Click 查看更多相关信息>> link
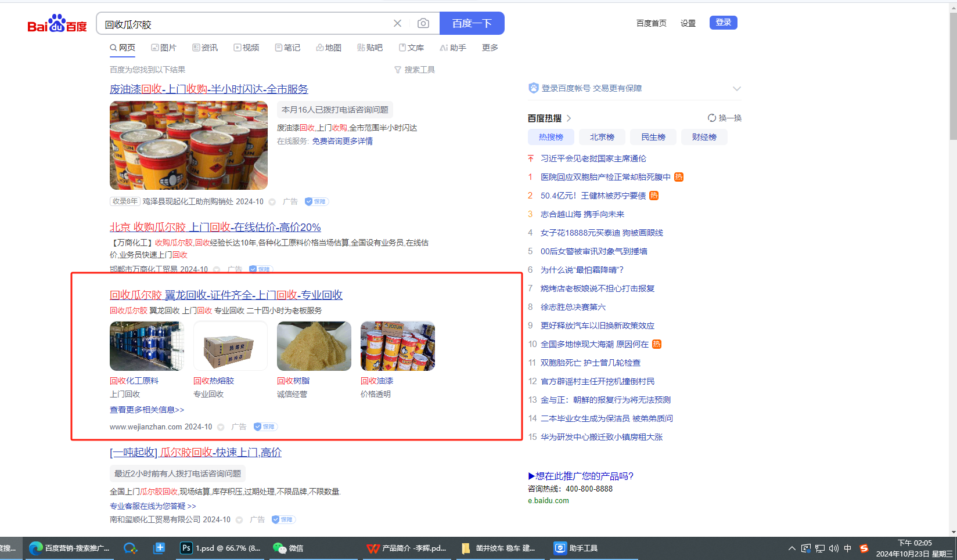 tap(147, 410)
